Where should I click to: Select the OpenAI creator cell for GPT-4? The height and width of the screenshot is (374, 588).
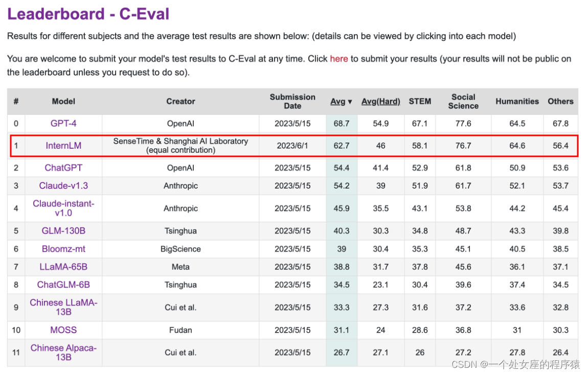180,123
